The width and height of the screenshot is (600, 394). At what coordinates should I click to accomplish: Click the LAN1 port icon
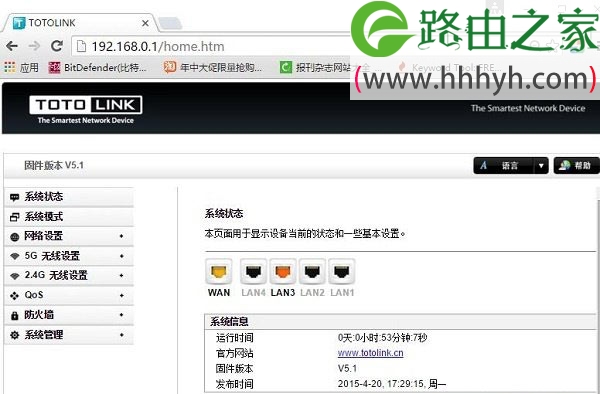[342, 271]
